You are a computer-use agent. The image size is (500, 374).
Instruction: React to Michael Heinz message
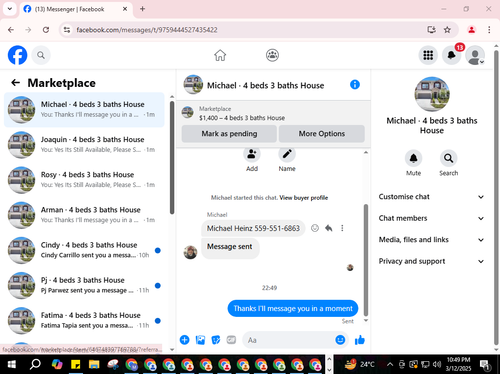(315, 228)
